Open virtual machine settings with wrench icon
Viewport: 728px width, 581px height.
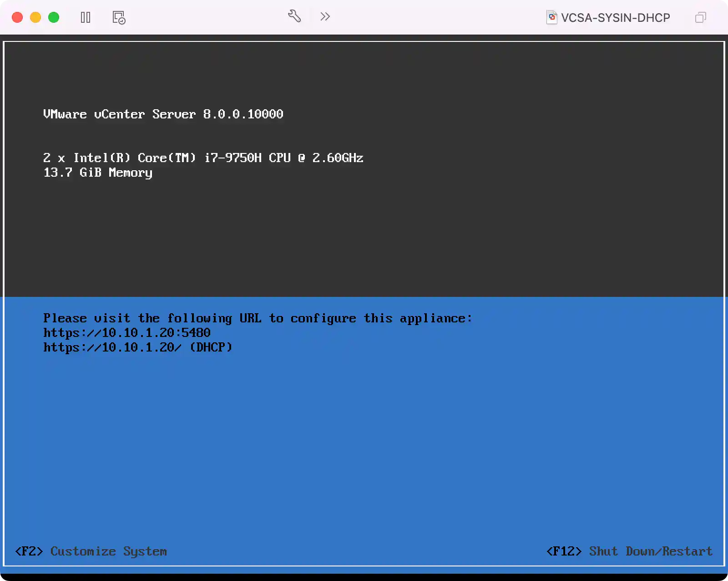click(294, 16)
